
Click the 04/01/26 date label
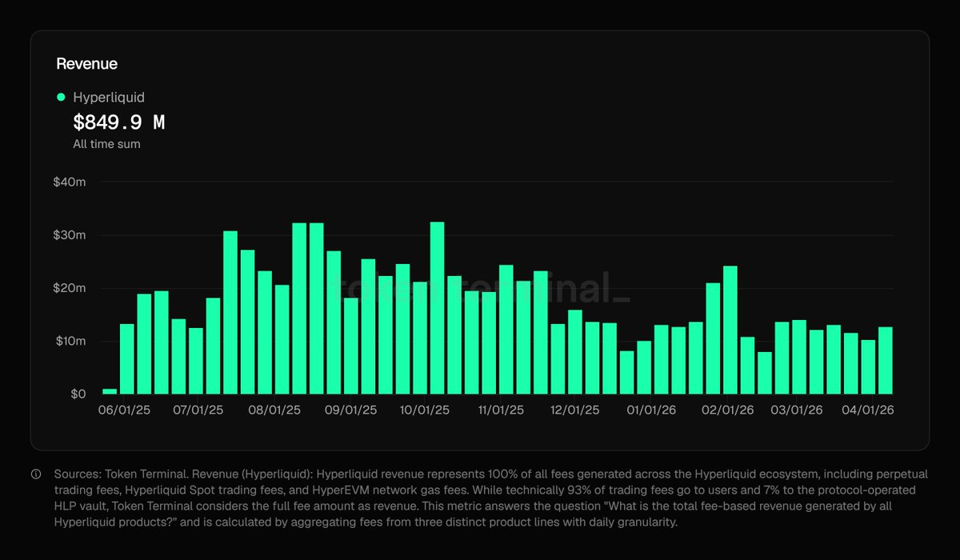[x=869, y=410]
